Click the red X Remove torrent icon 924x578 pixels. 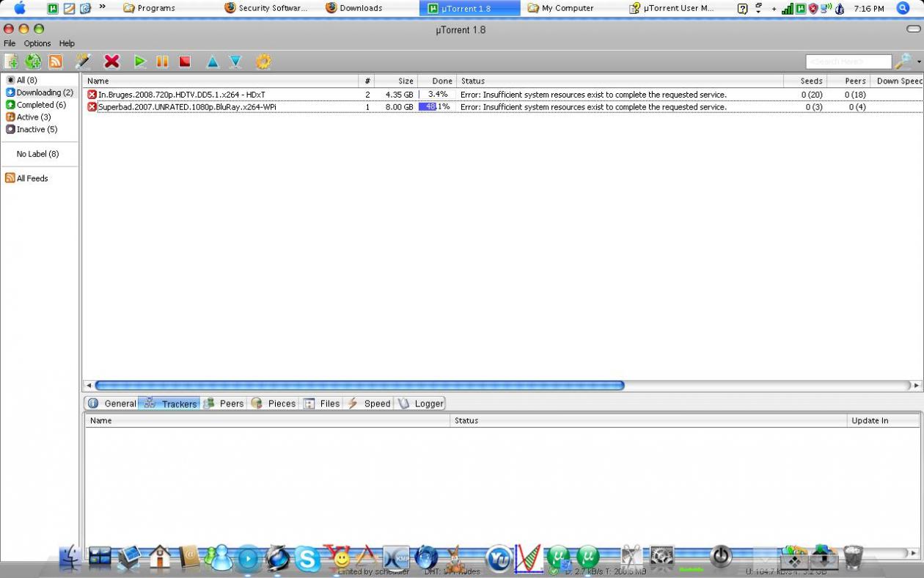111,62
